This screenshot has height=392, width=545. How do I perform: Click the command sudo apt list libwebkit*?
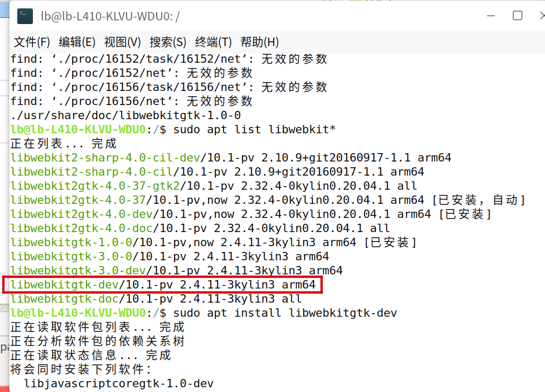(x=254, y=129)
